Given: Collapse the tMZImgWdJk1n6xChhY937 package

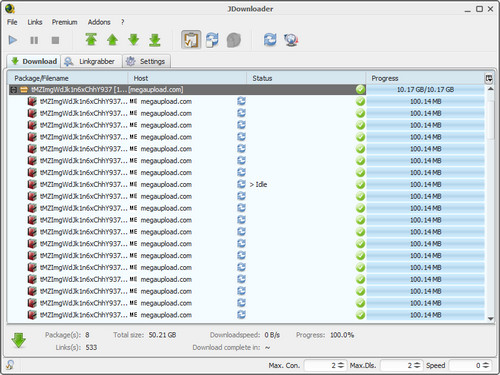Looking at the screenshot, I should (x=14, y=90).
